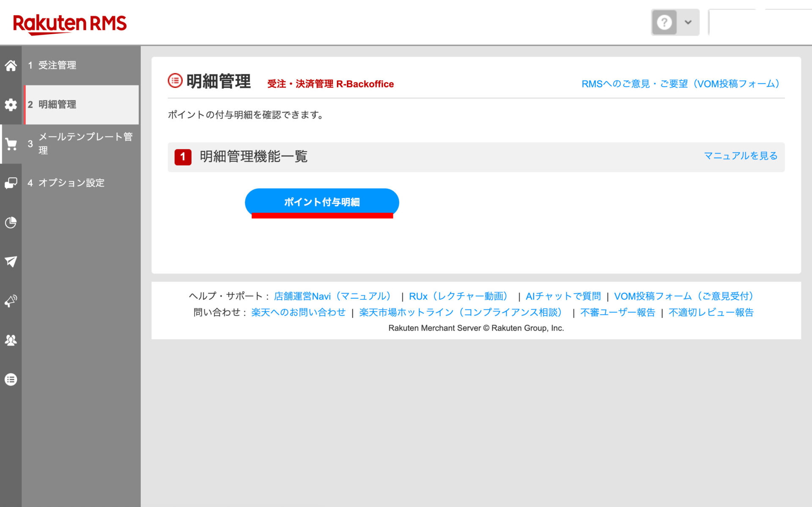Click 受注・決済管理 R-Backoffice link
This screenshot has height=507, width=812.
(330, 84)
